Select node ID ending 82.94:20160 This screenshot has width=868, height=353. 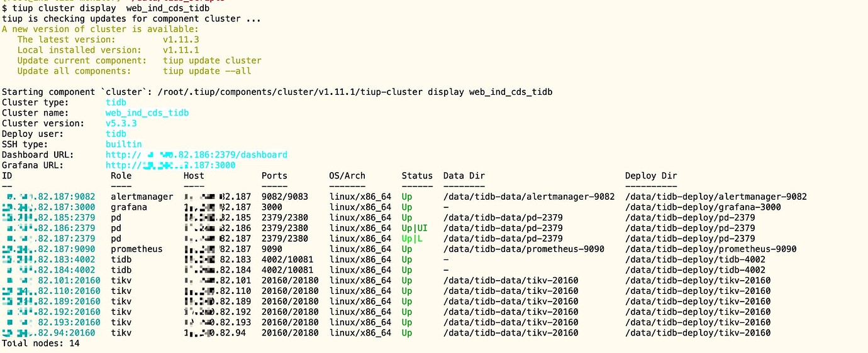click(49, 333)
